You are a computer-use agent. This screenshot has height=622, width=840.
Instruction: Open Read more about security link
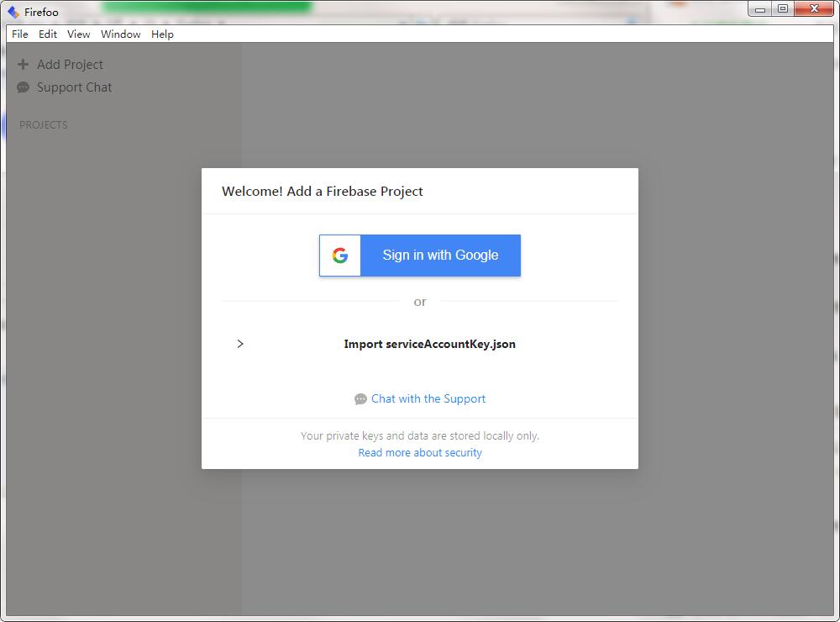pyautogui.click(x=420, y=452)
